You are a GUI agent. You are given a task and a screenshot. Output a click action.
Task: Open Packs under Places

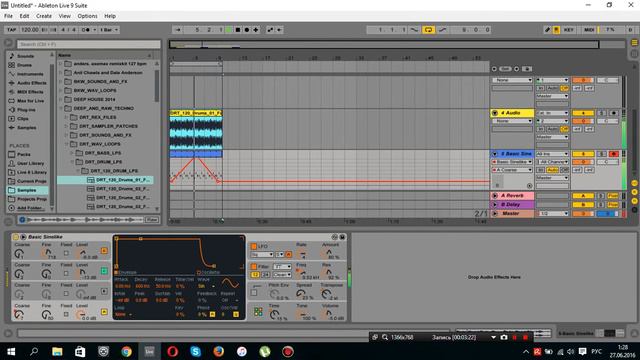pos(24,154)
